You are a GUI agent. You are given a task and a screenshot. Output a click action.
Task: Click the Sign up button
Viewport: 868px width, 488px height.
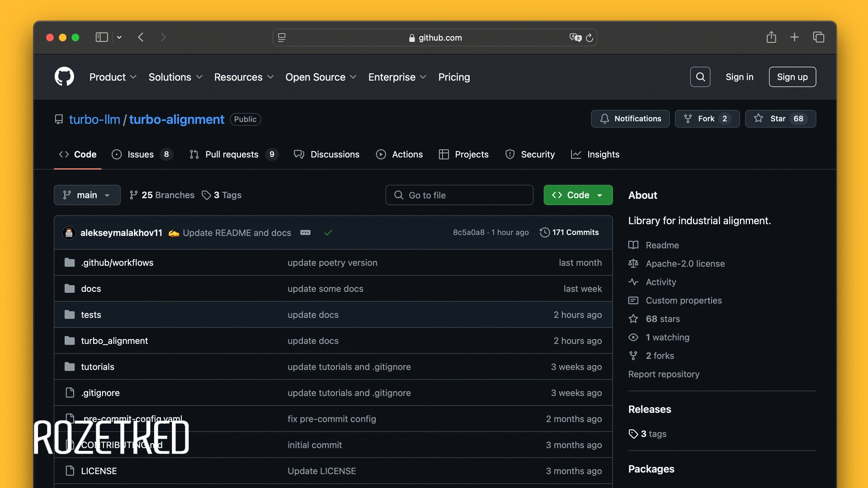coord(792,77)
